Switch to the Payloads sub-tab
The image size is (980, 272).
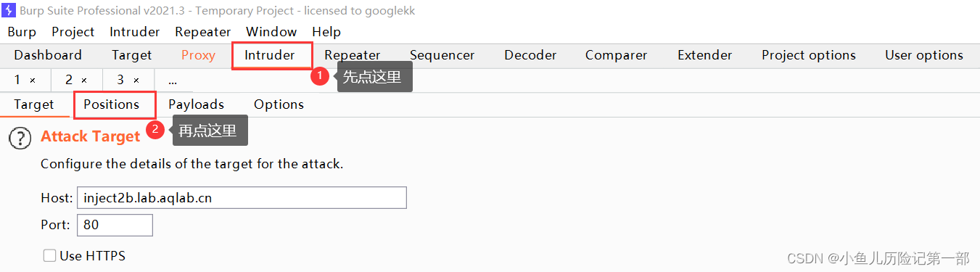197,104
